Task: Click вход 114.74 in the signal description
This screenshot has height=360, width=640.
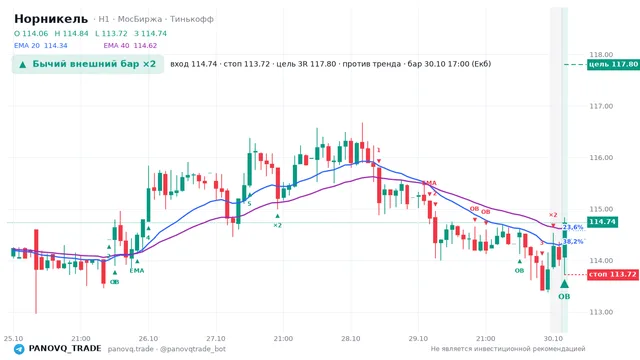Action: 193,64
